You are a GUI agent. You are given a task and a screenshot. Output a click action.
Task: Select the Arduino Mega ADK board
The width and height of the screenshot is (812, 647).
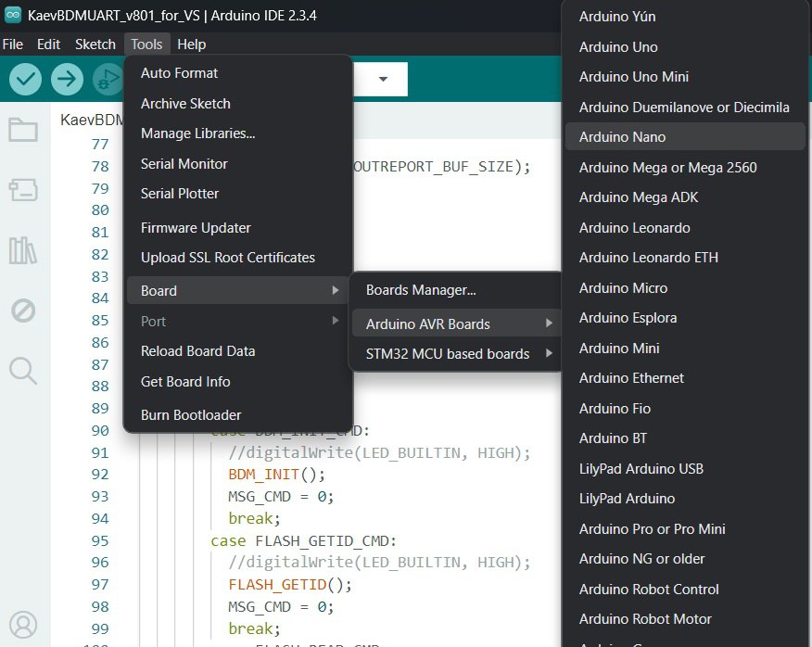point(685,197)
